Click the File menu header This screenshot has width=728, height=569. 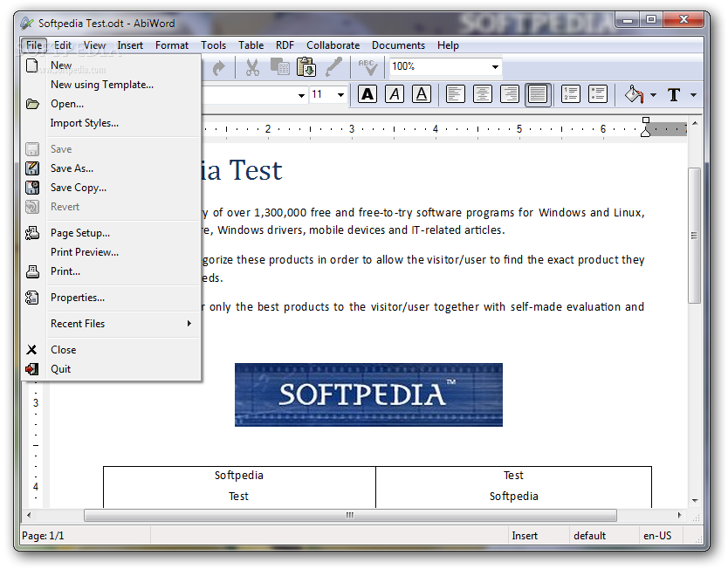pyautogui.click(x=34, y=45)
